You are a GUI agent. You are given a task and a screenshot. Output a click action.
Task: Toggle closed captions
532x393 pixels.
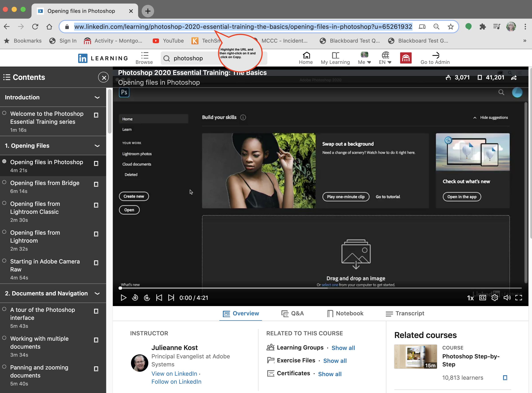tap(483, 298)
